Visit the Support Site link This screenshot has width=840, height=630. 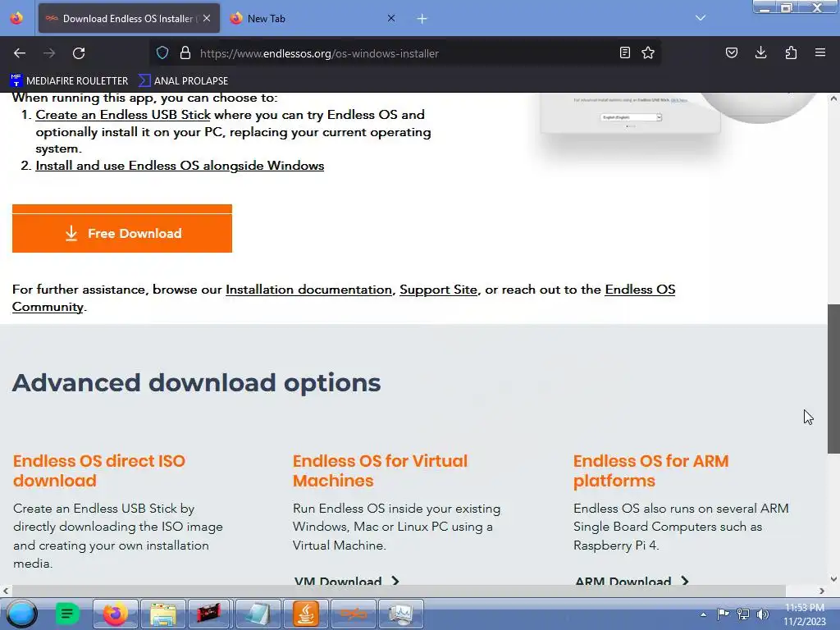click(x=438, y=290)
